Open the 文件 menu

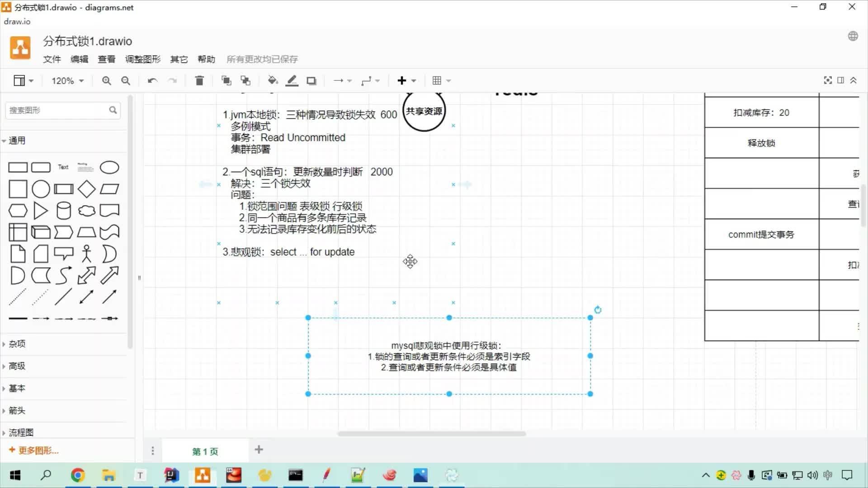52,59
